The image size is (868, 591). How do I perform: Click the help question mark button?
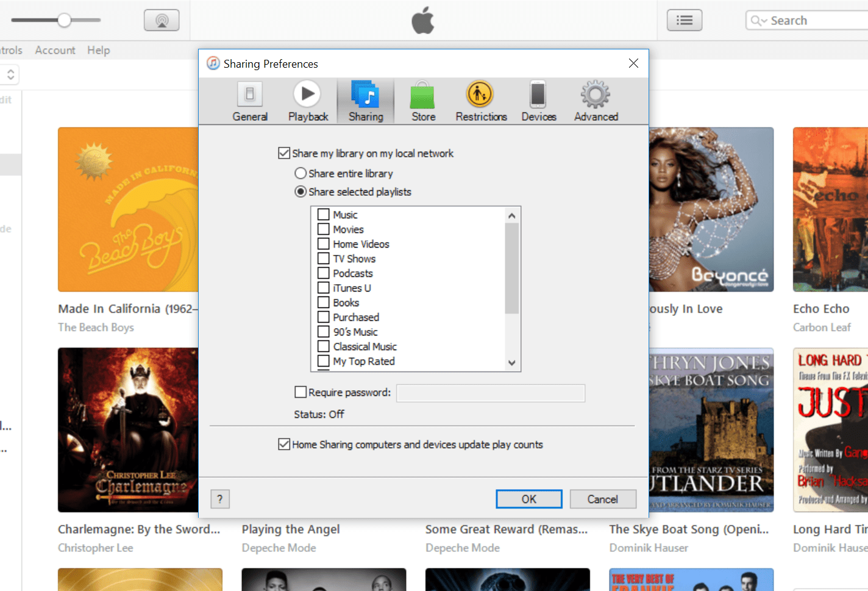220,499
